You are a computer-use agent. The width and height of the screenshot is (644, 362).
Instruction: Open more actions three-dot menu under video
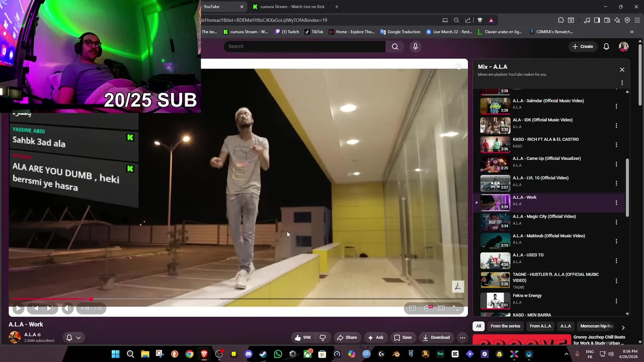(462, 337)
